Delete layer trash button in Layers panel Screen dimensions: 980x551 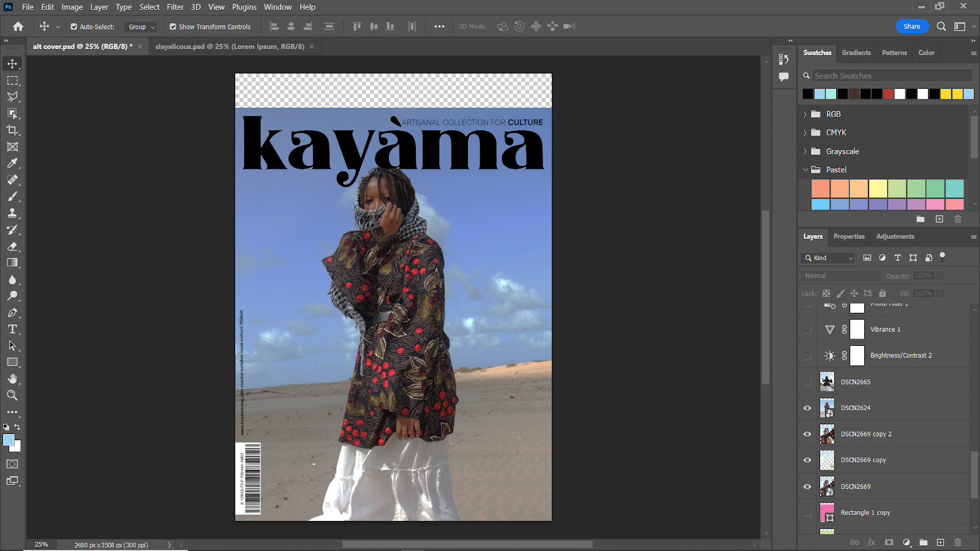958,542
